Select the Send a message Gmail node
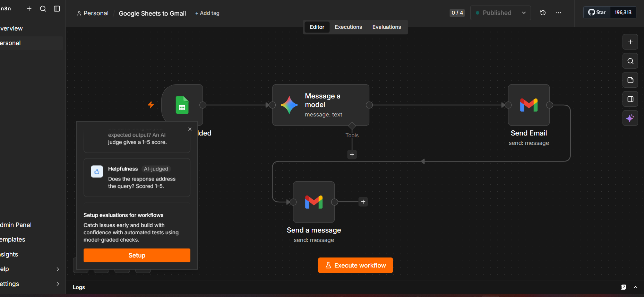The height and width of the screenshot is (297, 644). coord(314,202)
